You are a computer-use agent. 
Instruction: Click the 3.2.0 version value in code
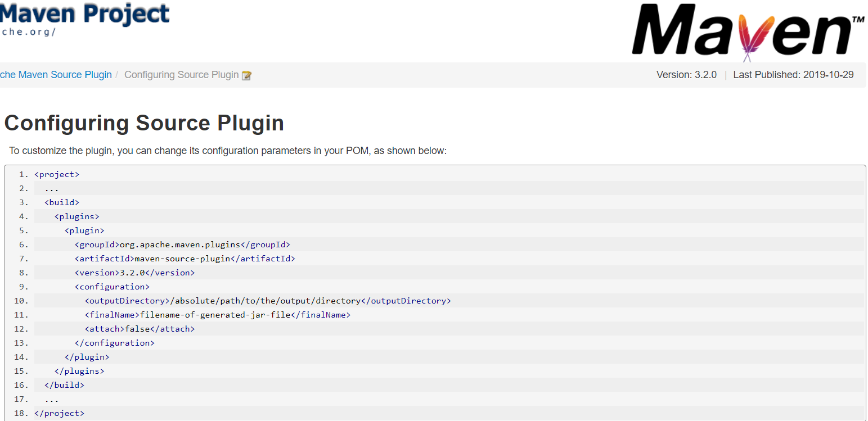(133, 273)
